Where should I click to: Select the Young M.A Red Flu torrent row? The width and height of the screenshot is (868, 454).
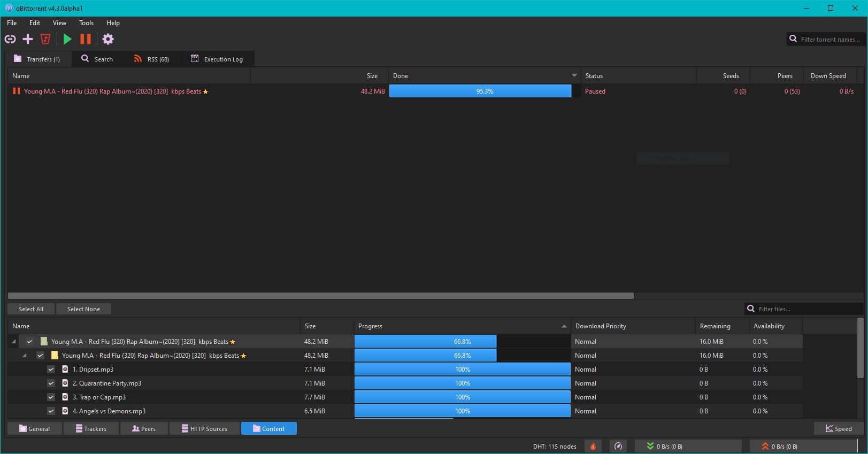pos(432,91)
